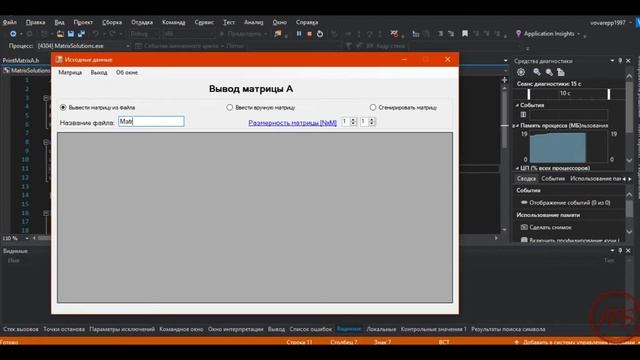Open the Матрица menu in the form
This screenshot has height=360, width=640.
70,72
